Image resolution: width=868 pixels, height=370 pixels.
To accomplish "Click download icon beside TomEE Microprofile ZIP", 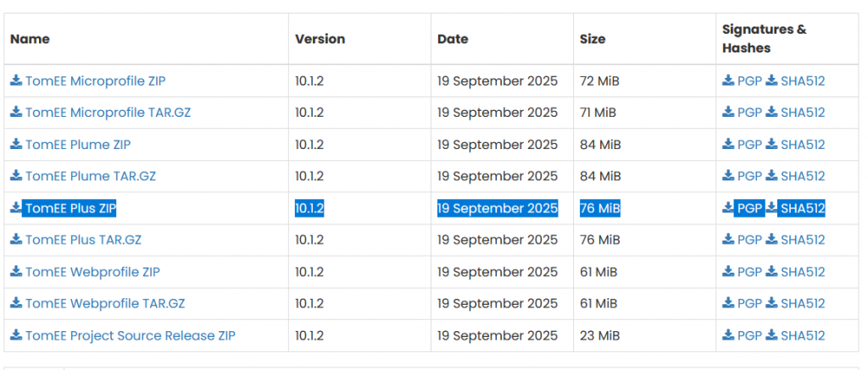I will coord(16,80).
